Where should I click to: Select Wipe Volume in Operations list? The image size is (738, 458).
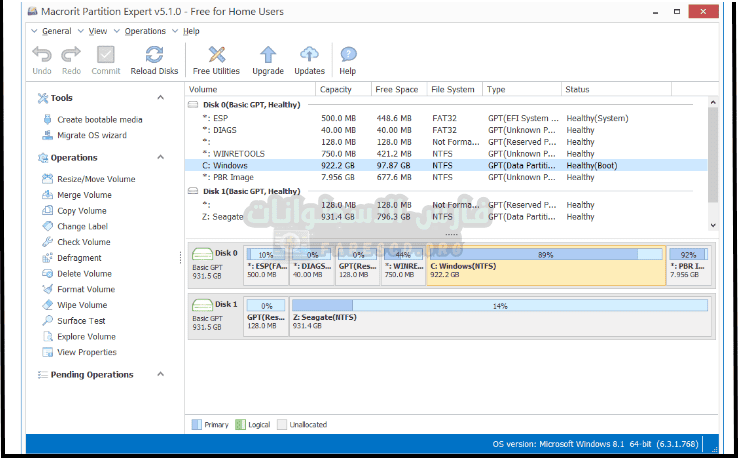click(x=82, y=305)
